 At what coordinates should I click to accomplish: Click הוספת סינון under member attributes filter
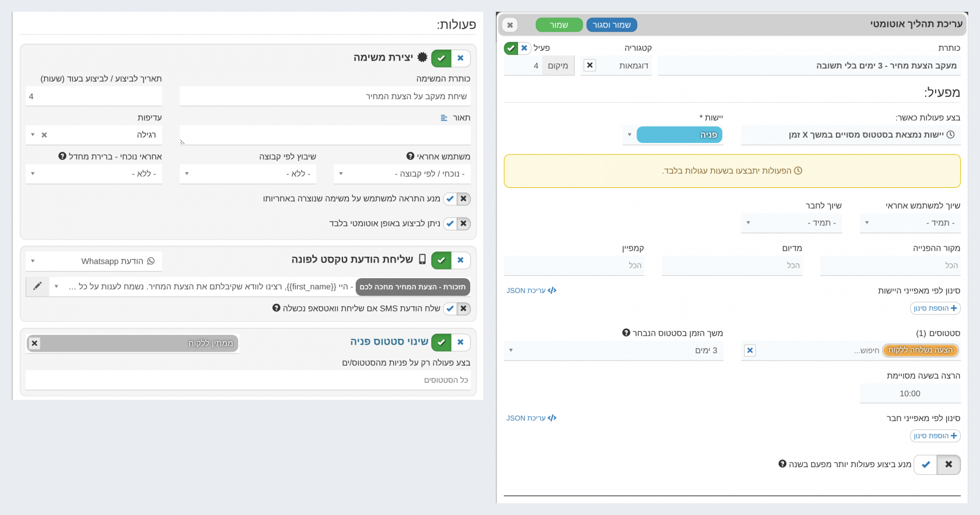pos(935,436)
